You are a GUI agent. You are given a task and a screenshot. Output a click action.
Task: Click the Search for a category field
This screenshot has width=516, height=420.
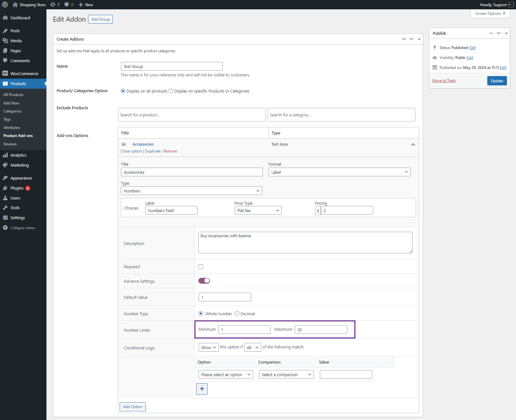(342, 115)
